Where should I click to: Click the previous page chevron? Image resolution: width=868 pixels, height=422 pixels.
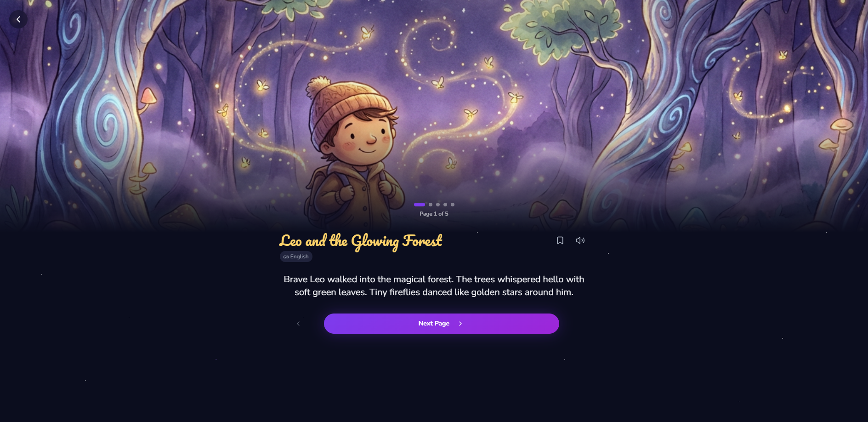tap(298, 324)
